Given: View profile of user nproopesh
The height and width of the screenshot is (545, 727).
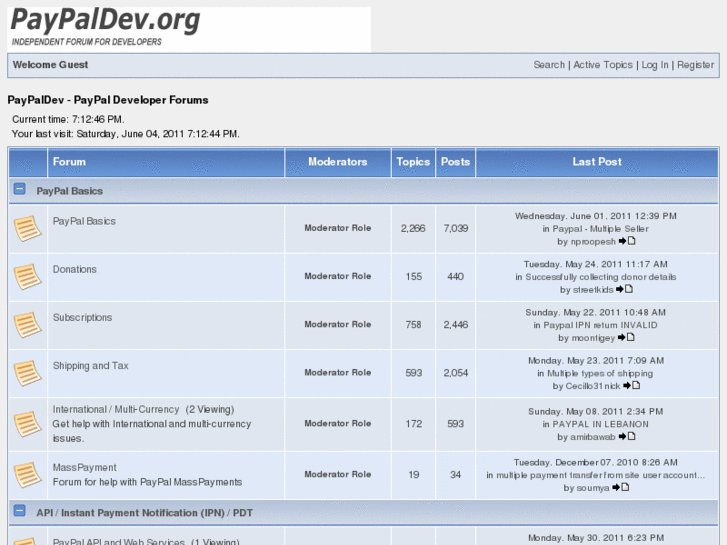Looking at the screenshot, I should pos(593,242).
